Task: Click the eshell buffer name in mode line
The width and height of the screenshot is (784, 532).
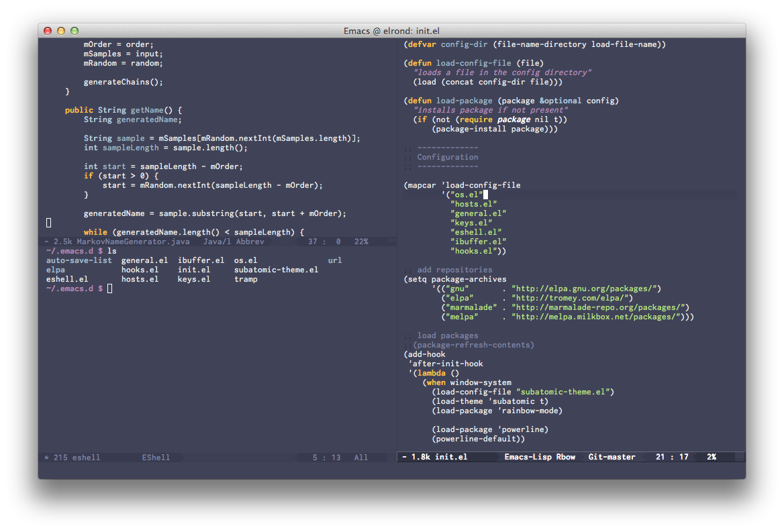Action: pyautogui.click(x=86, y=457)
